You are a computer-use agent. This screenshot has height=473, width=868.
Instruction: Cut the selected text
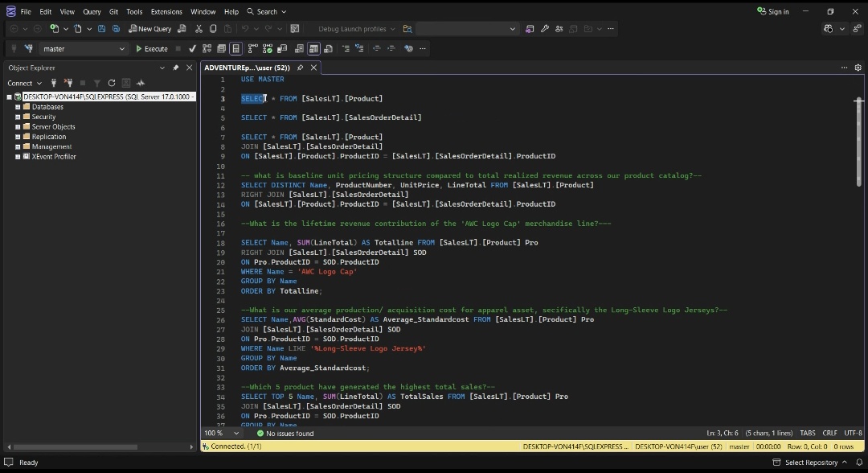click(x=199, y=29)
